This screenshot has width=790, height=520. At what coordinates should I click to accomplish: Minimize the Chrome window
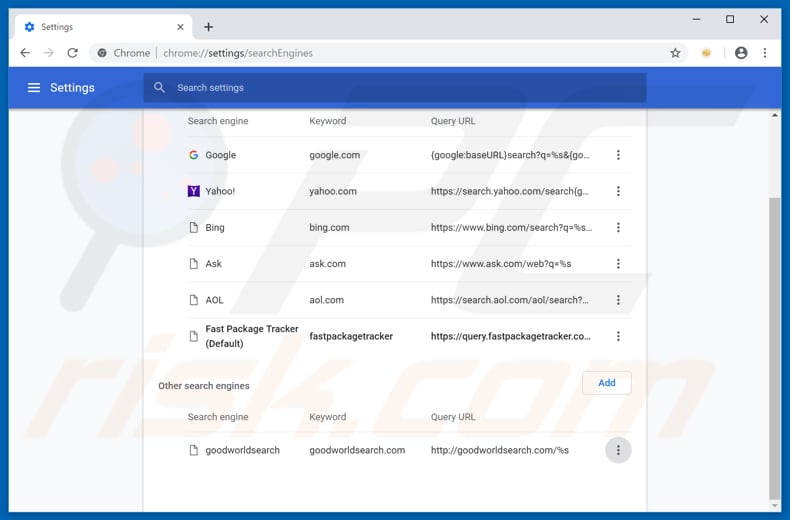tap(696, 19)
